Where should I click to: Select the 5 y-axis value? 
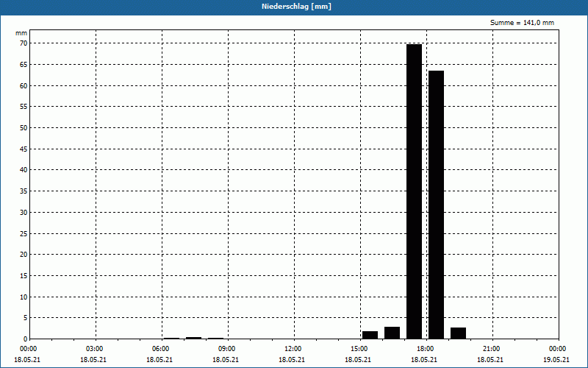pos(26,318)
